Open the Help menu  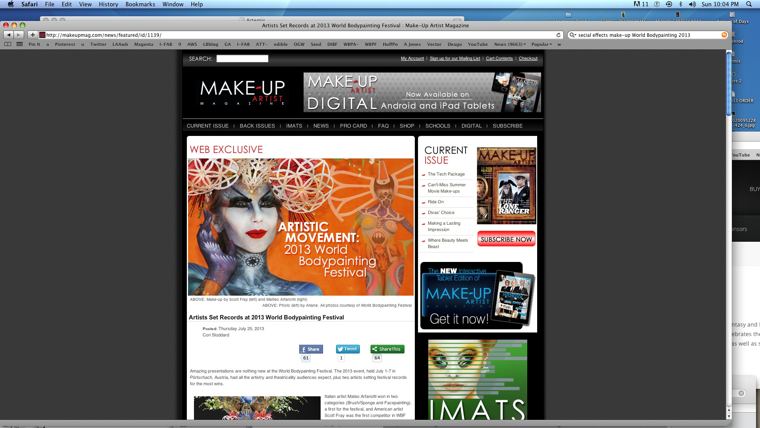pos(196,4)
